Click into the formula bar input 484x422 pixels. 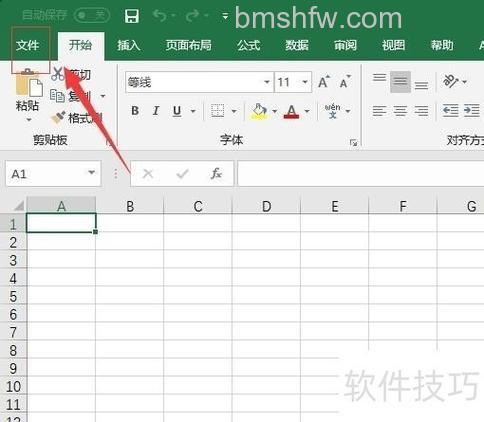[x=361, y=174]
